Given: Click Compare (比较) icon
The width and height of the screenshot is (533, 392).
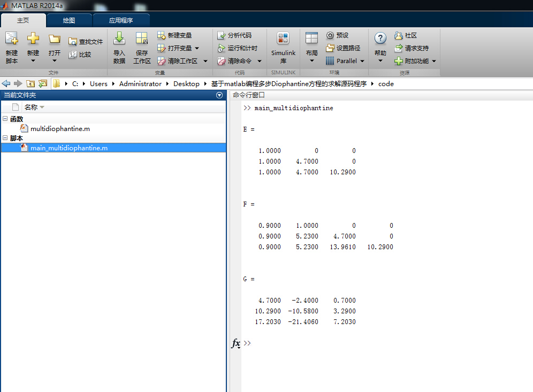Looking at the screenshot, I should [x=72, y=55].
